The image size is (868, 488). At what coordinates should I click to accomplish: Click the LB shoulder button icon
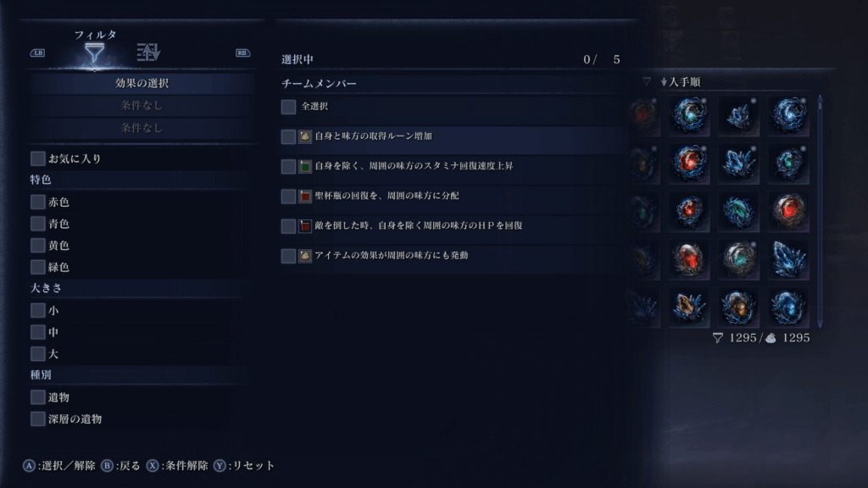[x=37, y=53]
